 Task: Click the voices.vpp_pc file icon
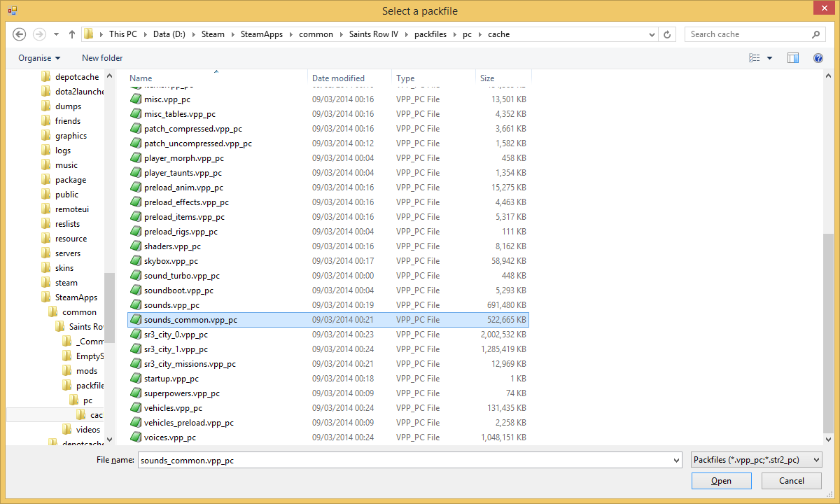[136, 437]
